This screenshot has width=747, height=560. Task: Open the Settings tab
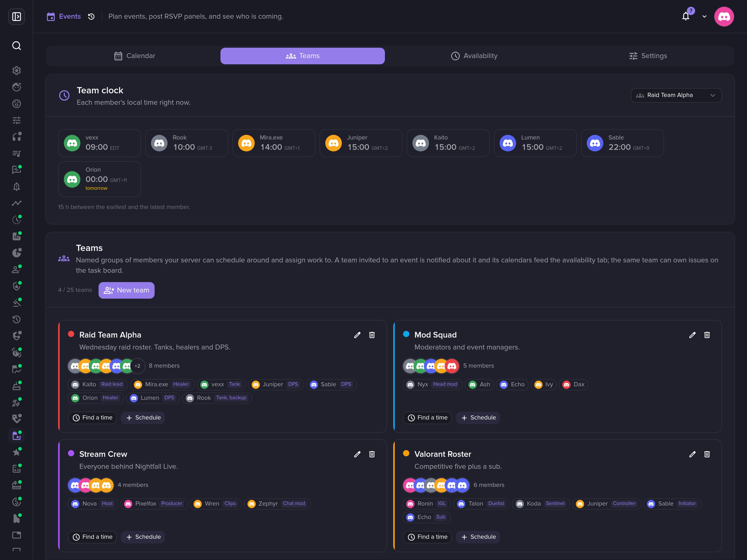click(648, 56)
